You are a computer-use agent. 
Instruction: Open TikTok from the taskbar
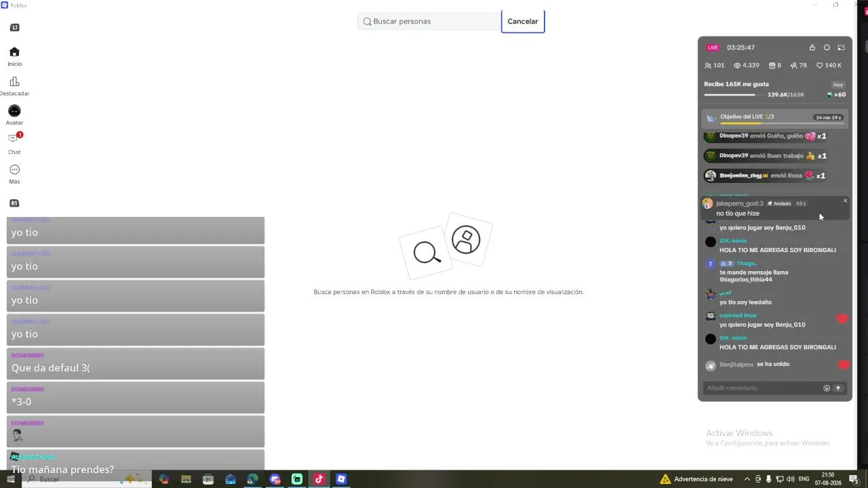tap(319, 479)
